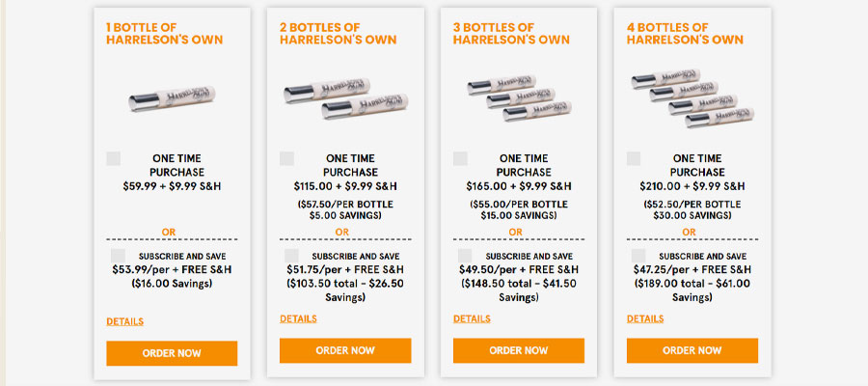The width and height of the screenshot is (868, 386).
Task: Order the 4 bottles package now
Action: tap(692, 350)
